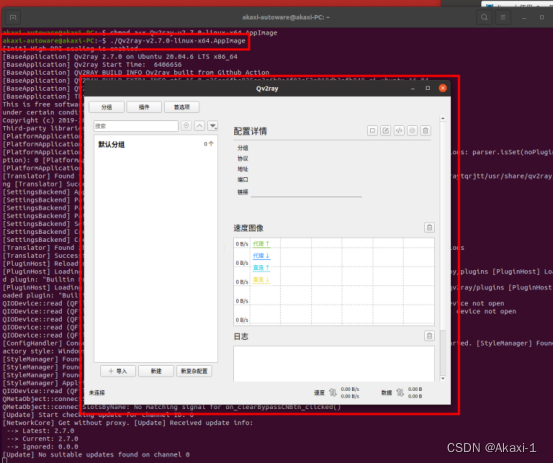Close the Qv2ray window with orange X
The image size is (553, 463).
pyautogui.click(x=443, y=88)
